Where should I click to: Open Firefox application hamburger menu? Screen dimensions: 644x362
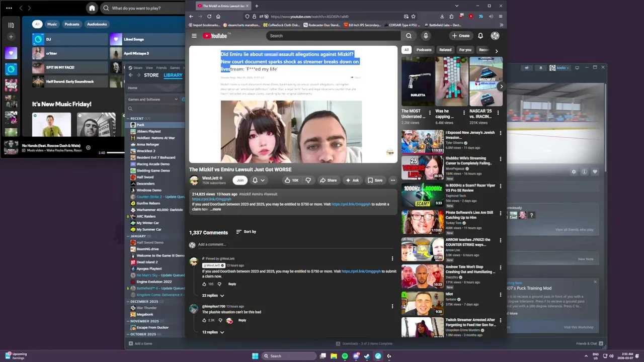coord(500,16)
